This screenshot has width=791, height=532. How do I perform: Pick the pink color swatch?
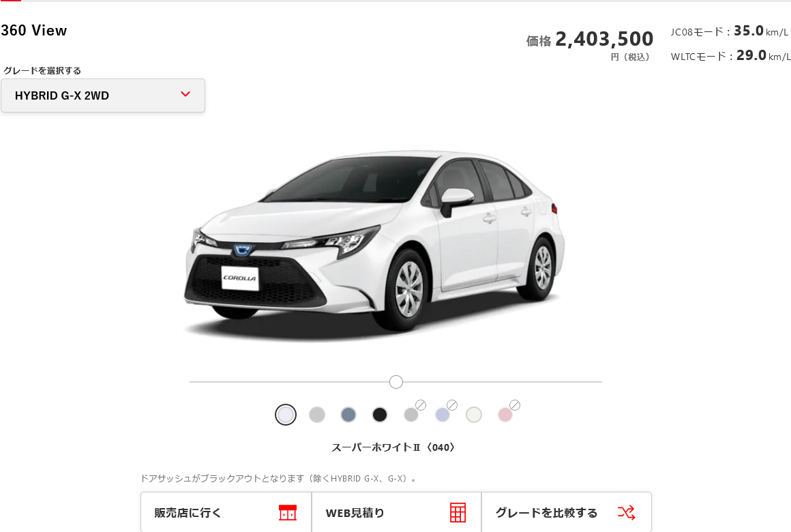[505, 415]
